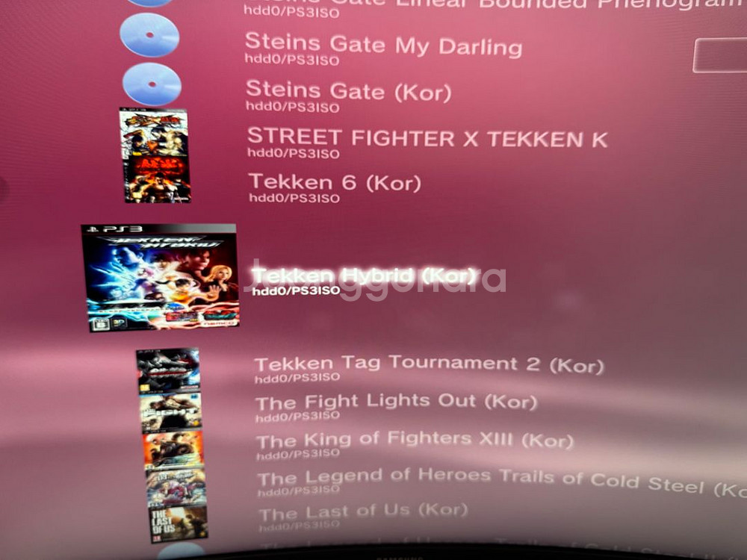
Task: Pick Tekken Tag Tournament 2 (Kor) title
Action: point(430,364)
